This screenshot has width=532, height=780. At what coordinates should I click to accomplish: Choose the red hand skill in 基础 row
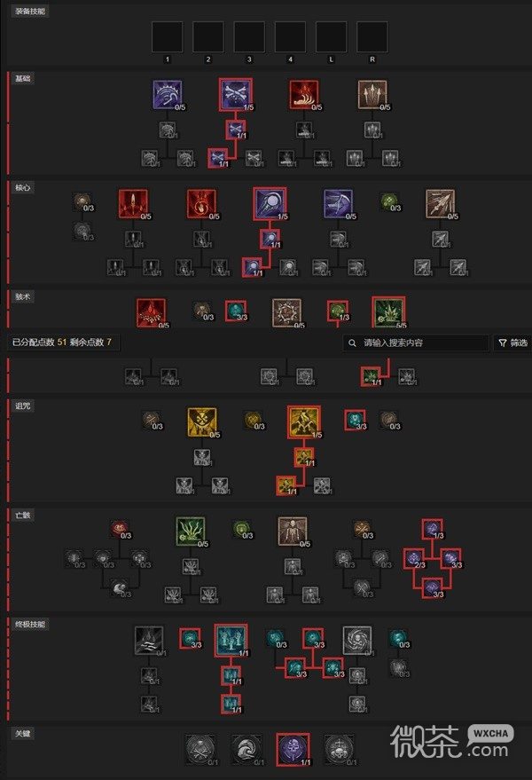[x=304, y=95]
